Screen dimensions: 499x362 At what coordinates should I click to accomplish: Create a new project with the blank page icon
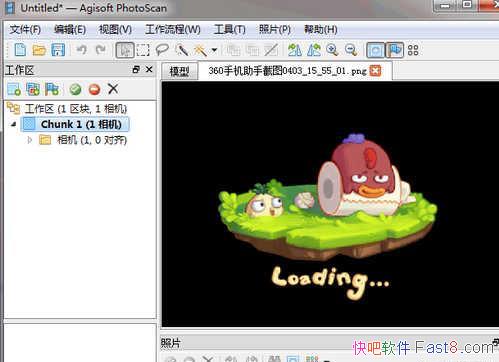20,50
